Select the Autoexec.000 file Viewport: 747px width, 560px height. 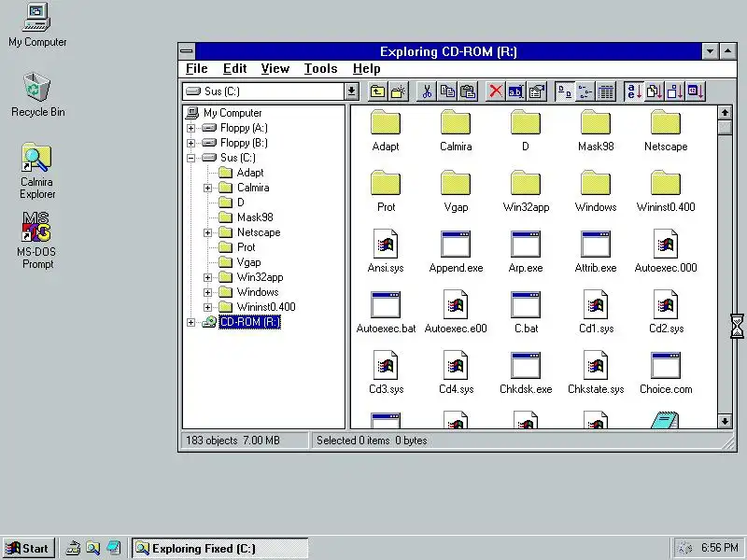click(x=666, y=251)
